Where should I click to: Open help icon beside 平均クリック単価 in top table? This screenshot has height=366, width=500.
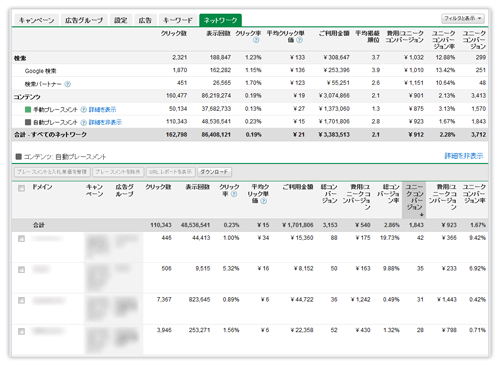[299, 40]
